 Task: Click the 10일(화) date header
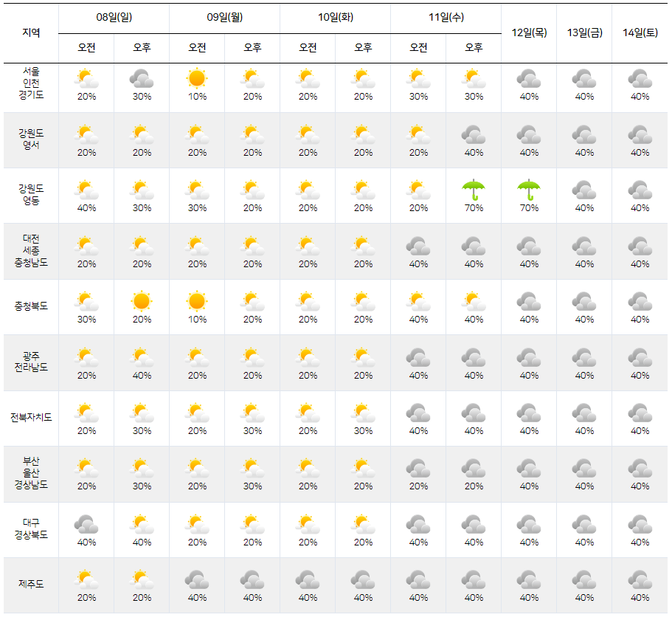(335, 17)
